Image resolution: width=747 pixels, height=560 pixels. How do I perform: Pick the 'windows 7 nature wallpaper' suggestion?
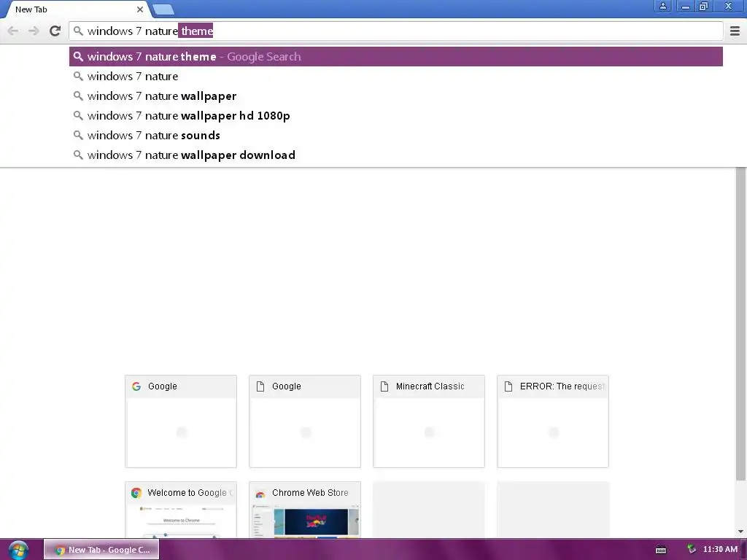point(396,96)
